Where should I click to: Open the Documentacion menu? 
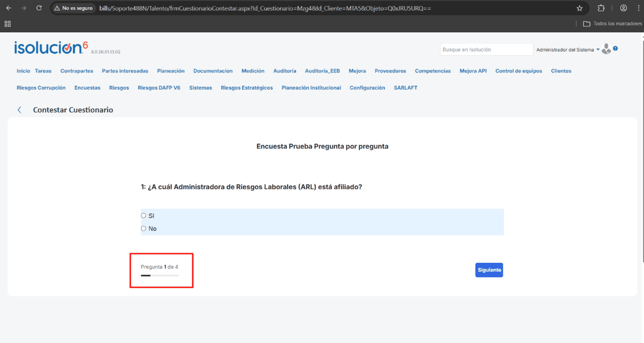213,71
